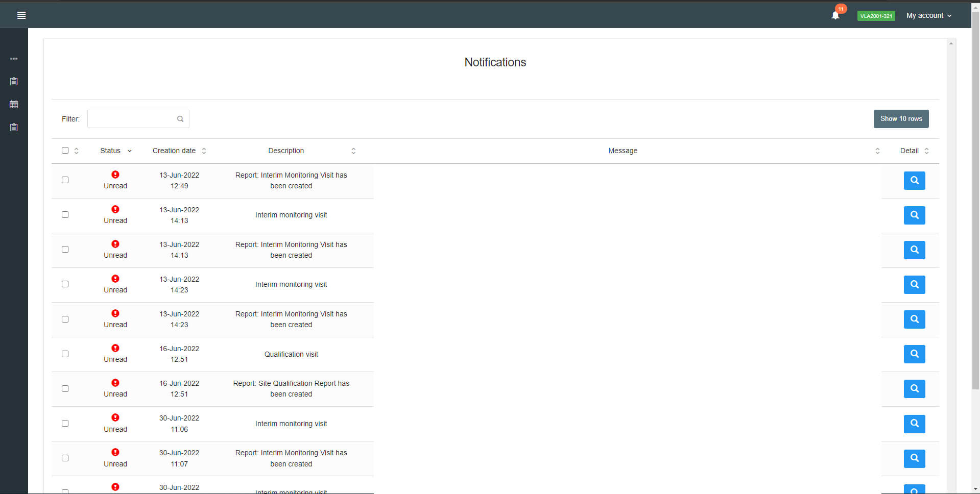This screenshot has width=980, height=494.
Task: Click sort arrows next to header checkbox
Action: pos(76,151)
